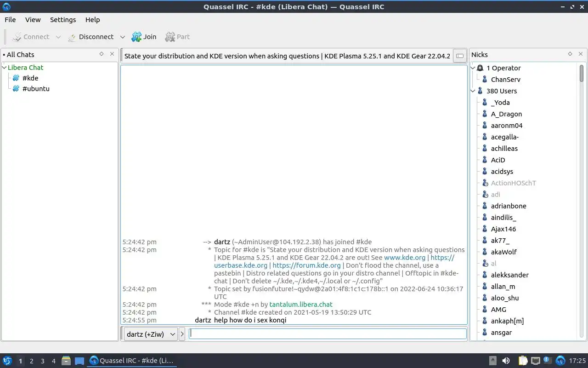Click the achilleas user icon
Viewport: 588px width, 368px height.
pos(485,149)
